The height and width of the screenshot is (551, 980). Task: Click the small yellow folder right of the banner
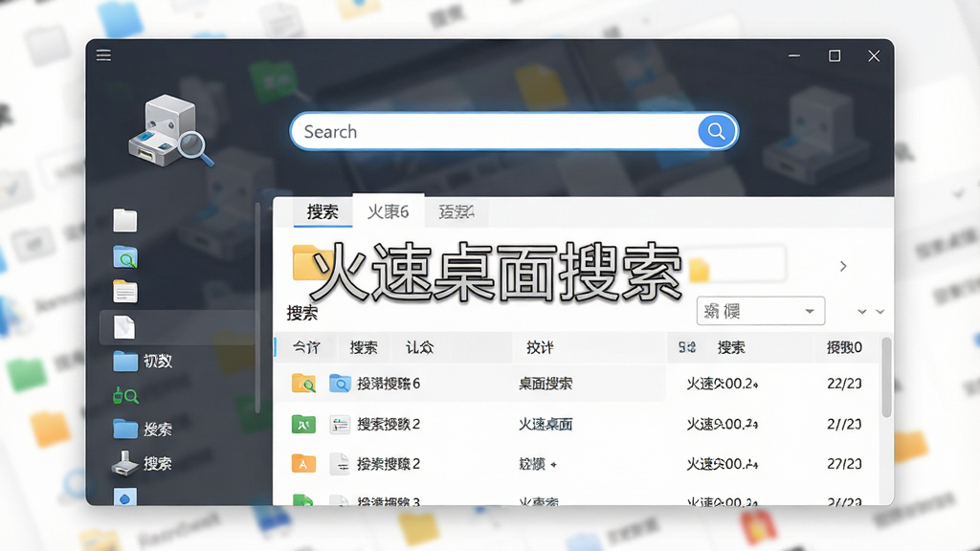pos(700,270)
